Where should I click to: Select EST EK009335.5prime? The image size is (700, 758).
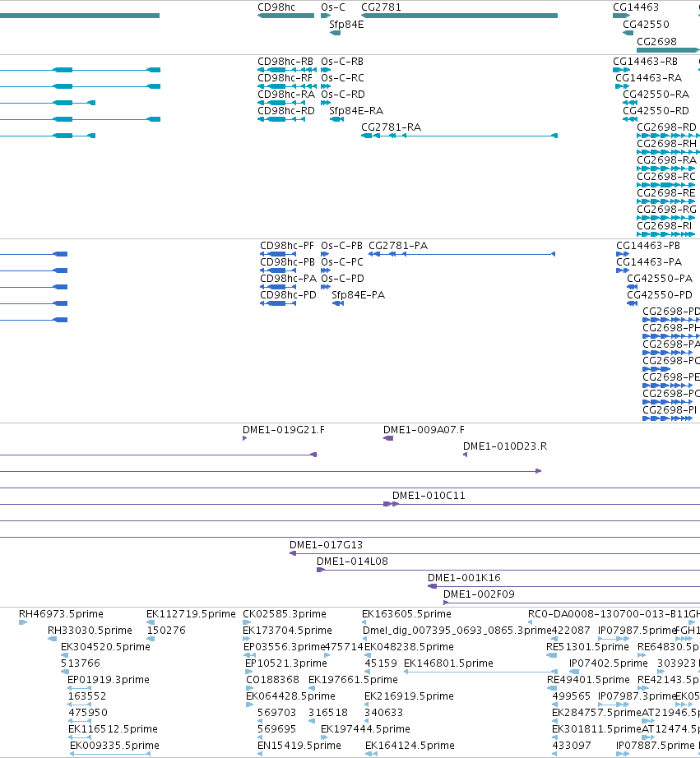click(110, 754)
